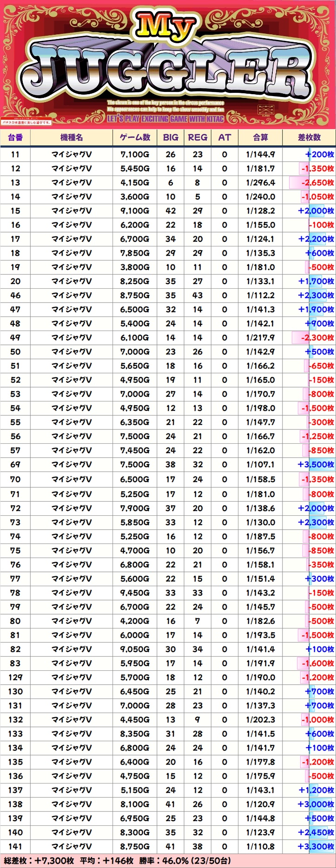
Task: Select the 機種名 column header
Action: (x=72, y=137)
